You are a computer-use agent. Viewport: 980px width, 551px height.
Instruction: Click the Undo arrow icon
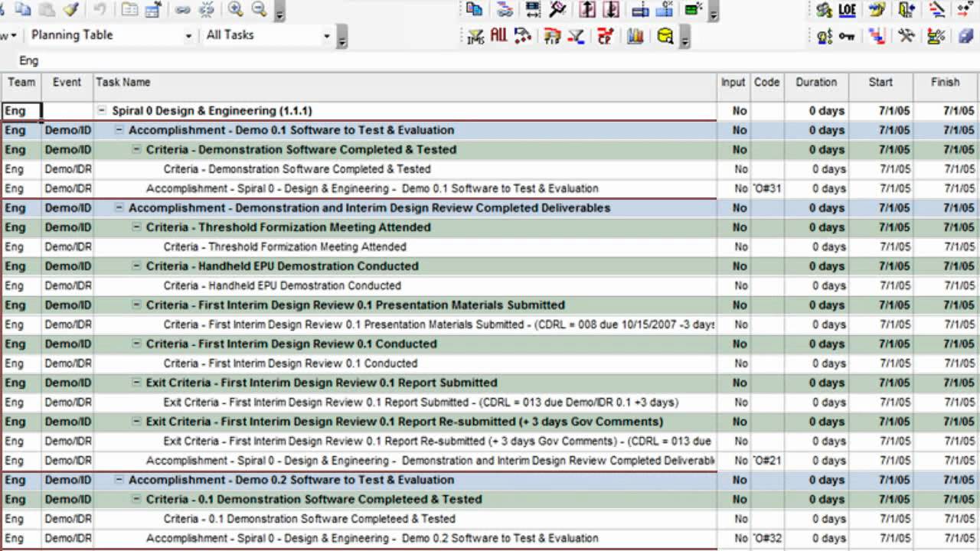coord(100,9)
